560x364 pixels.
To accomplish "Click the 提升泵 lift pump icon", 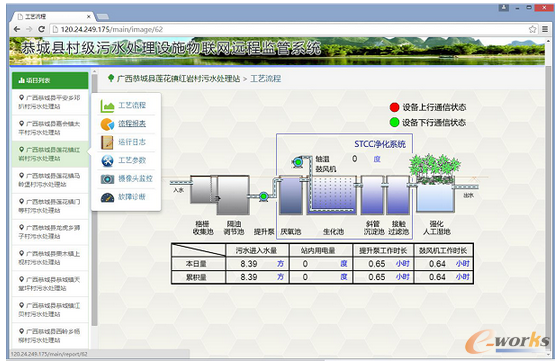I will coord(263,196).
